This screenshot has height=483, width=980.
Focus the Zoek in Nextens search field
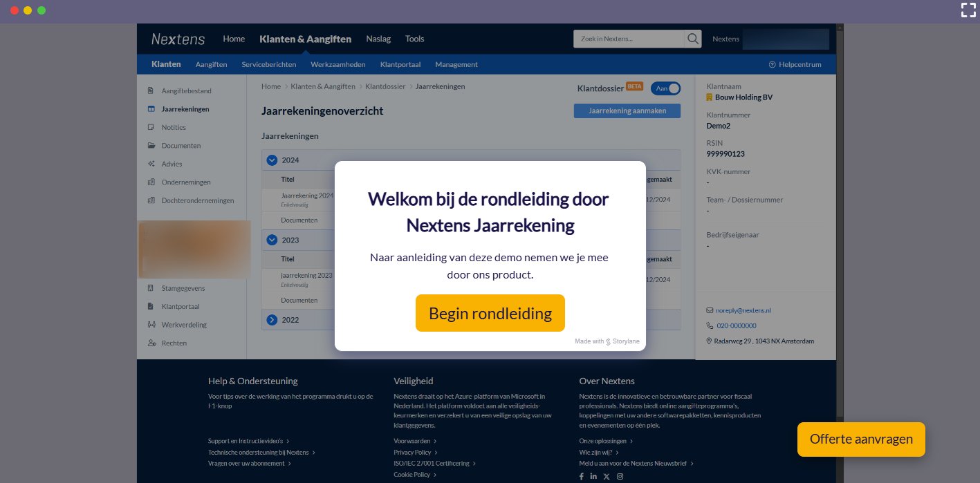tap(629, 39)
